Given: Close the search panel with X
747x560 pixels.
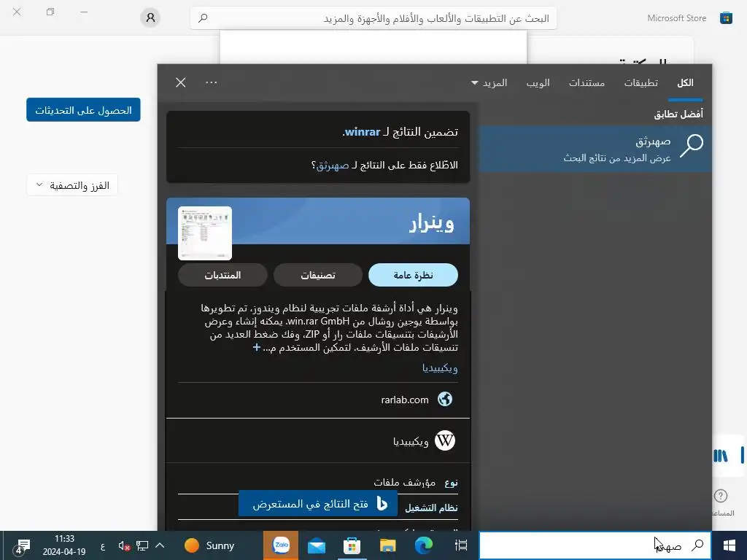Looking at the screenshot, I should point(181,82).
